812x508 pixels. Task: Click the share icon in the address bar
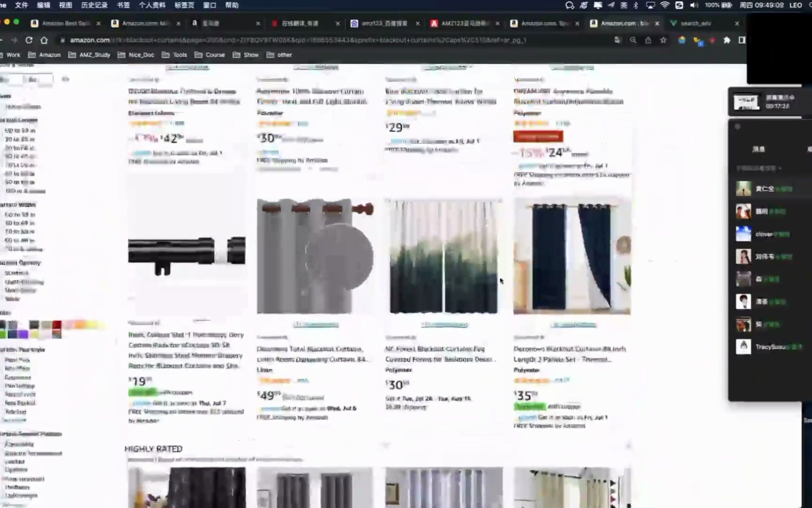click(649, 40)
